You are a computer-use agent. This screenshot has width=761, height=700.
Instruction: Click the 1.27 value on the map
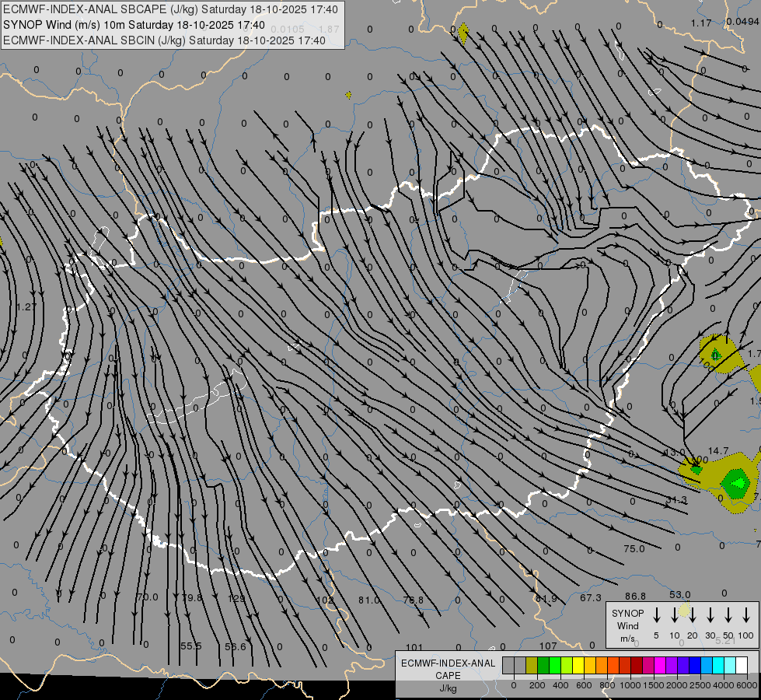pos(26,307)
